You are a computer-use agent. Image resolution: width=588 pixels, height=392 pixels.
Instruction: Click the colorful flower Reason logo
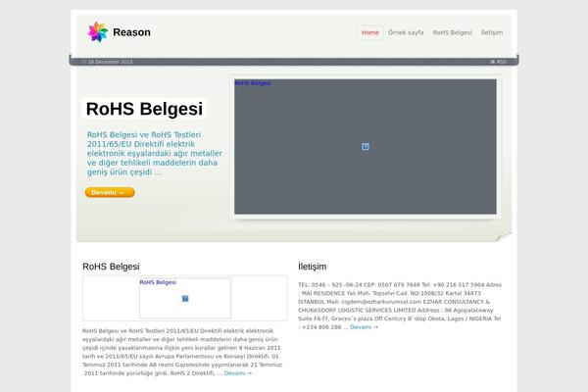pos(97,32)
